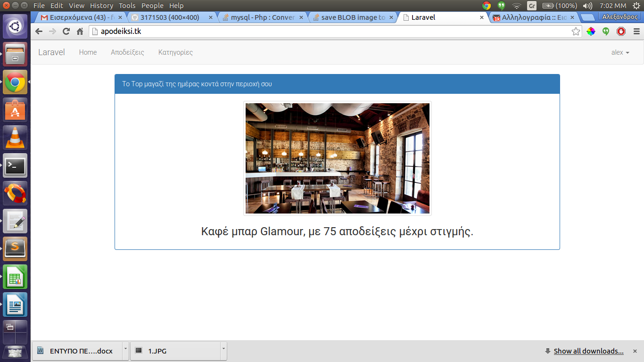This screenshot has width=644, height=362.
Task: Expand the alex user dropdown
Action: coord(620,52)
